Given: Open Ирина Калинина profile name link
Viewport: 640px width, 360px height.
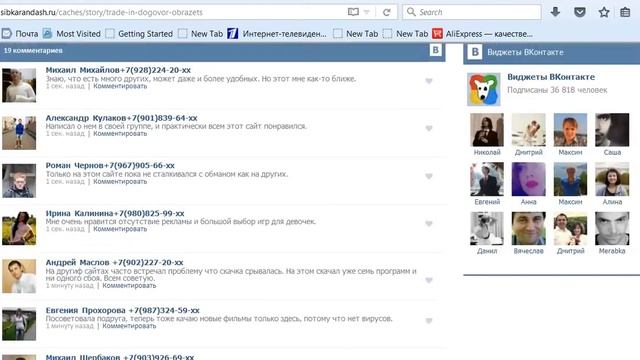Looking at the screenshot, I should [x=115, y=213].
